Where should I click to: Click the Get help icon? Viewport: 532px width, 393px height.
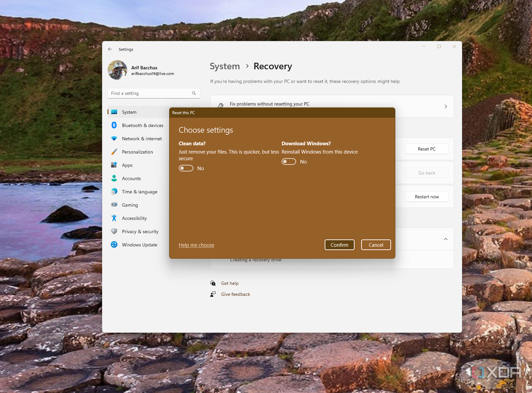click(213, 283)
